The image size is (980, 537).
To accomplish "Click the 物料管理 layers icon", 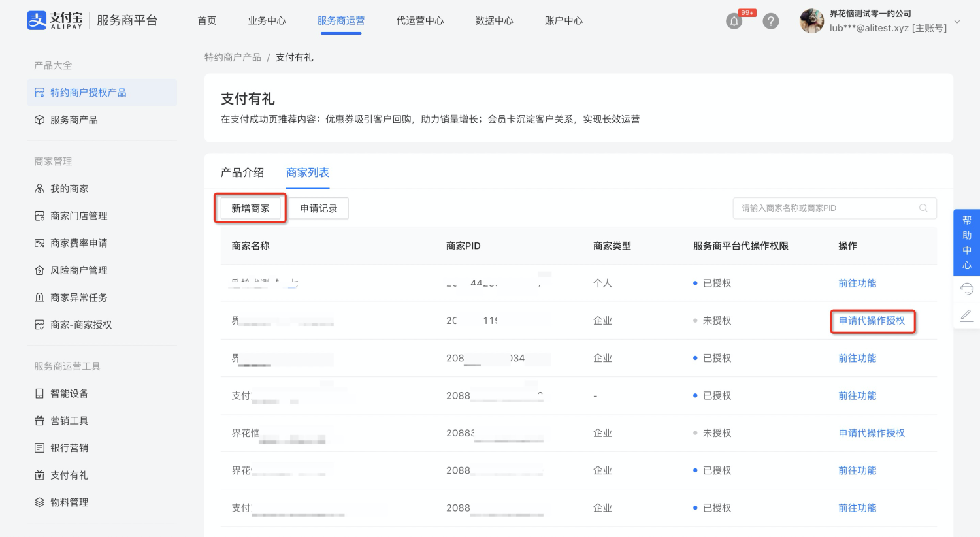I will (40, 502).
